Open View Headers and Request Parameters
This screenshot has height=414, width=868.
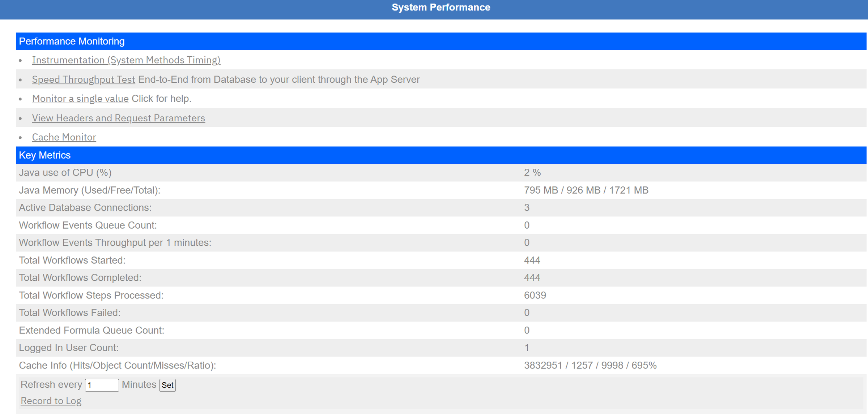coord(118,118)
